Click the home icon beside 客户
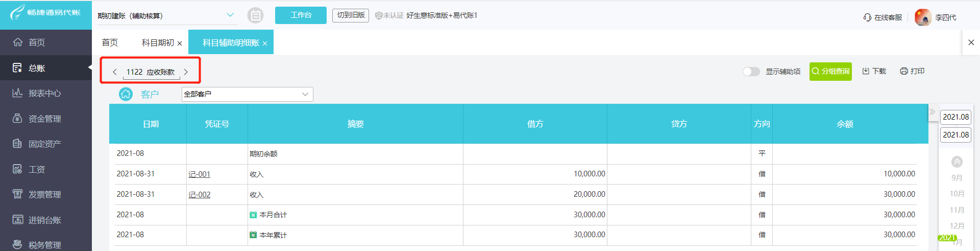This screenshot has width=980, height=251. click(126, 94)
